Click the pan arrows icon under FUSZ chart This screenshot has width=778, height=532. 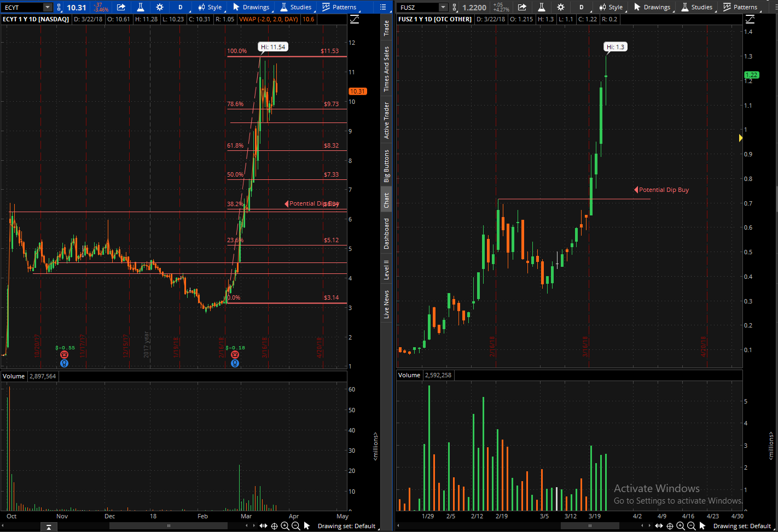coord(659,526)
